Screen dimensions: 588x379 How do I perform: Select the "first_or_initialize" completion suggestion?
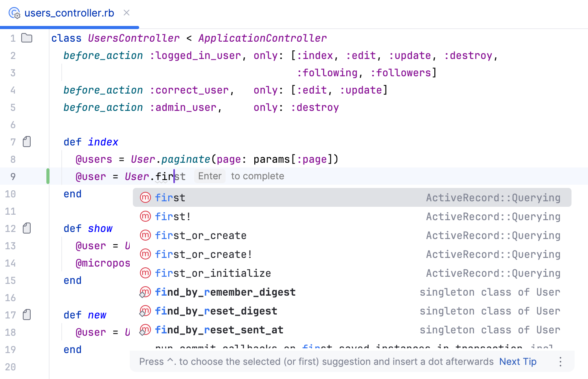point(213,273)
